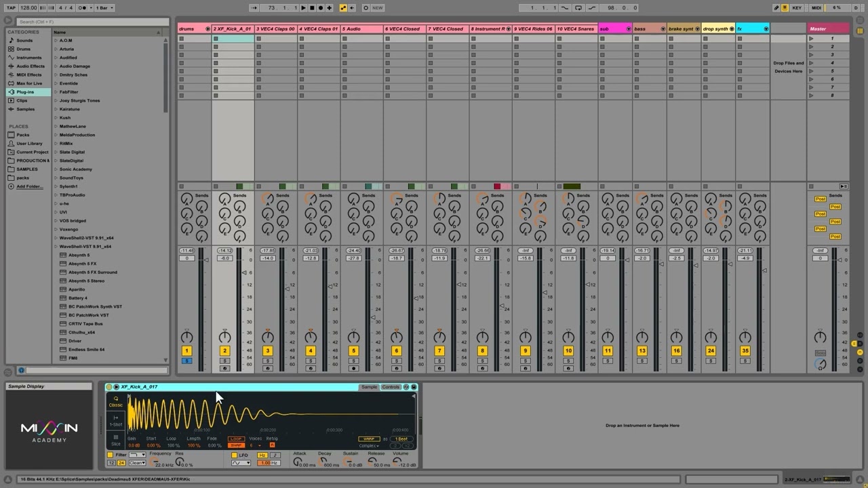Screen dimensions: 868x488
Task: Toggle Automation Arm button in transport
Action: (x=344, y=7)
